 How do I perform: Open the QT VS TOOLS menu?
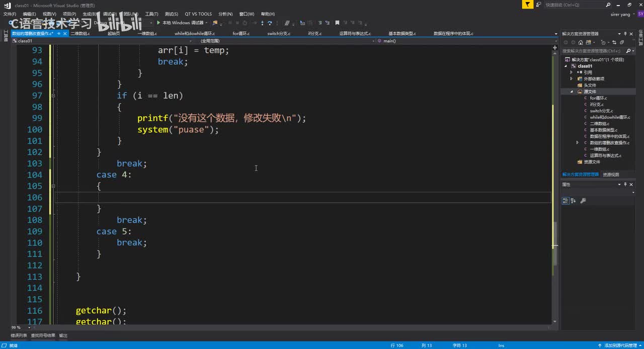pos(198,14)
